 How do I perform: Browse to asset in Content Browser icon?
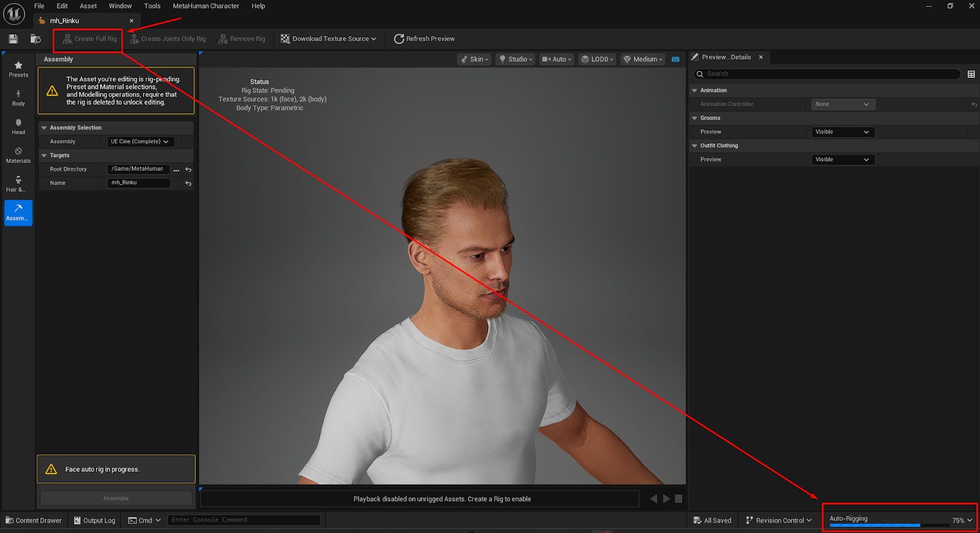tap(36, 39)
